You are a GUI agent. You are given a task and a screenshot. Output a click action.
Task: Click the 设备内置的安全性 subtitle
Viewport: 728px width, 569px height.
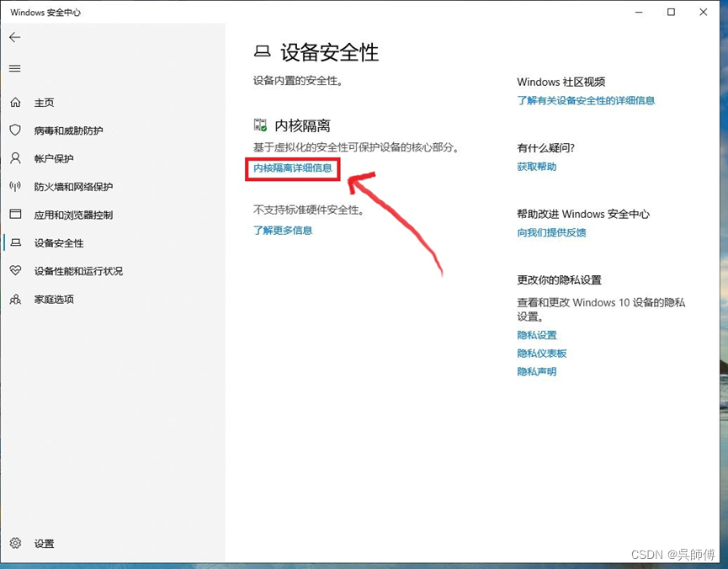pyautogui.click(x=298, y=81)
